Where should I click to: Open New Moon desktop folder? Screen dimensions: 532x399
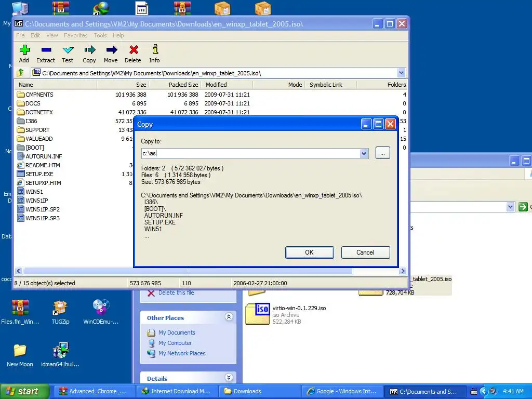tap(20, 354)
